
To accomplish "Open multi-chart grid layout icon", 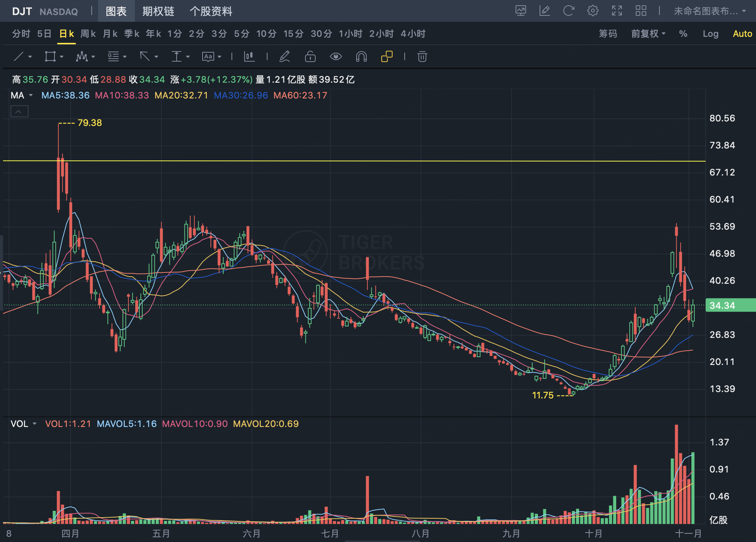I will 641,11.
